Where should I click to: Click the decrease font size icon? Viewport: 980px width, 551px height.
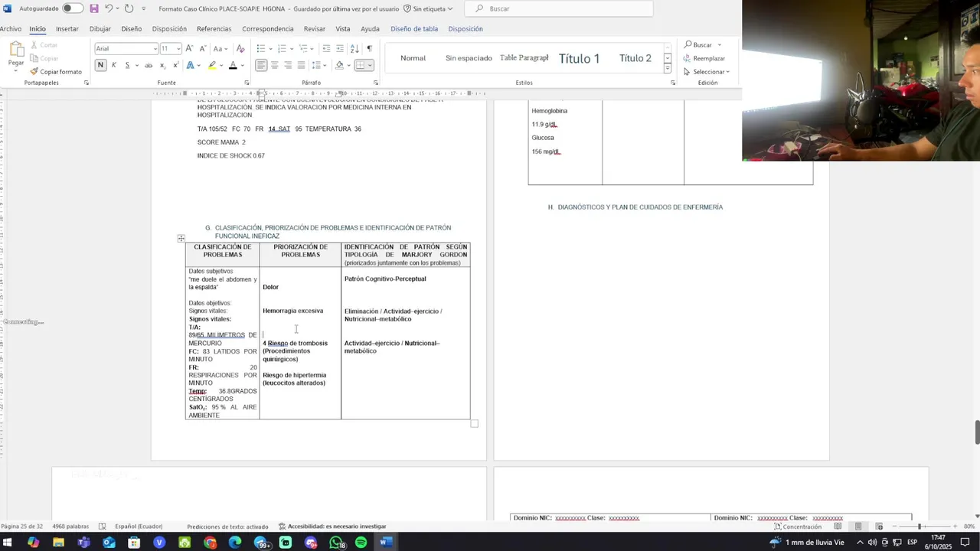coord(201,48)
